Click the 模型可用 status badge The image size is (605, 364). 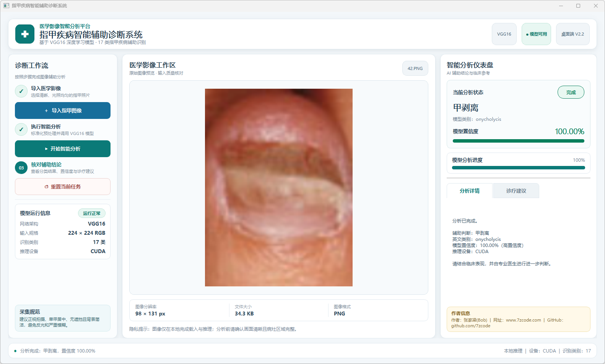(536, 34)
